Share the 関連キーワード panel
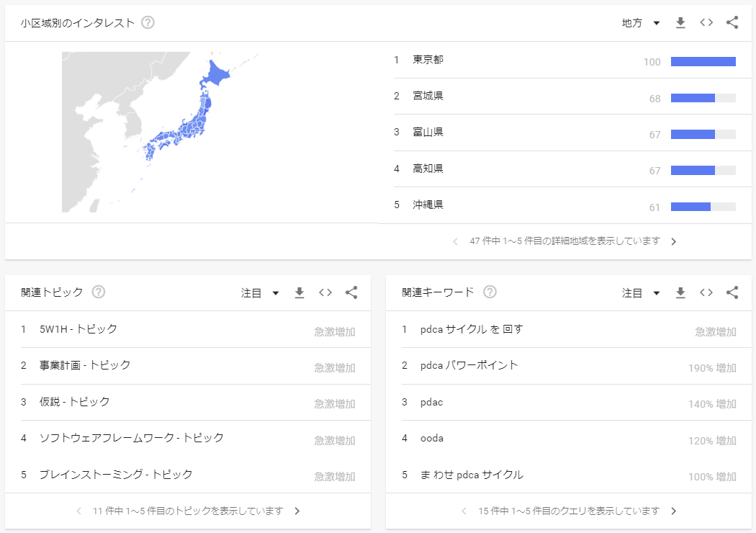The height and width of the screenshot is (533, 756). (x=732, y=292)
